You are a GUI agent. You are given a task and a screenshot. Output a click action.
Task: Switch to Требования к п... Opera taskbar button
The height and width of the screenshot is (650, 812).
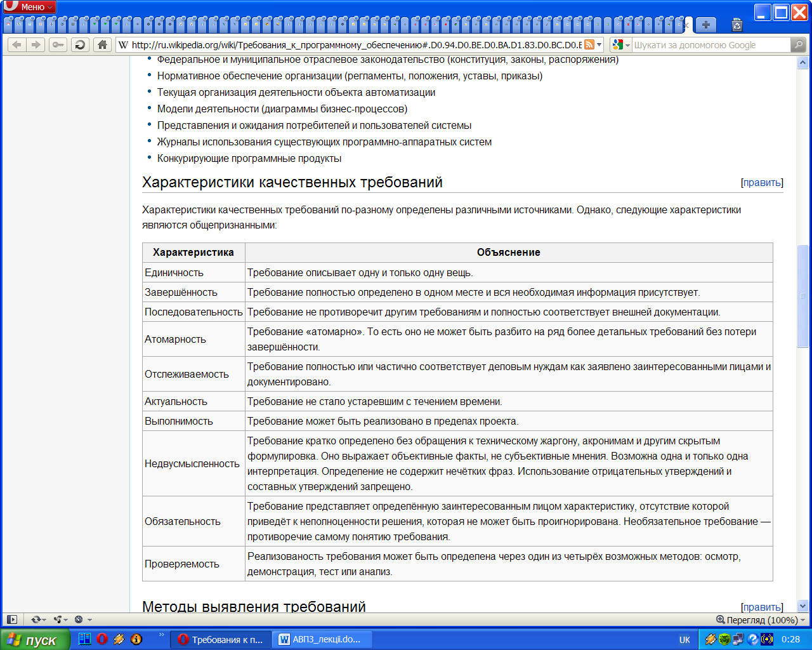coord(221,640)
